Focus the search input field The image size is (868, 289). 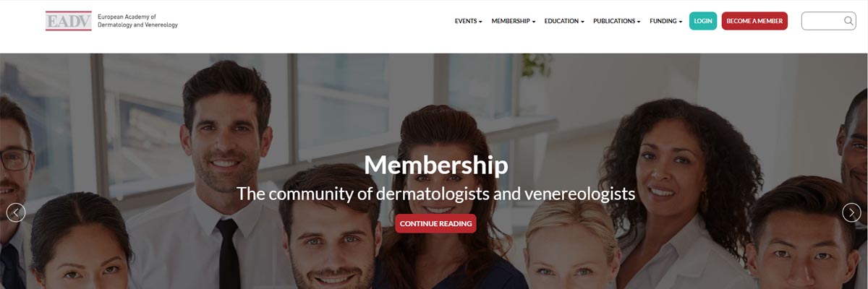point(828,21)
